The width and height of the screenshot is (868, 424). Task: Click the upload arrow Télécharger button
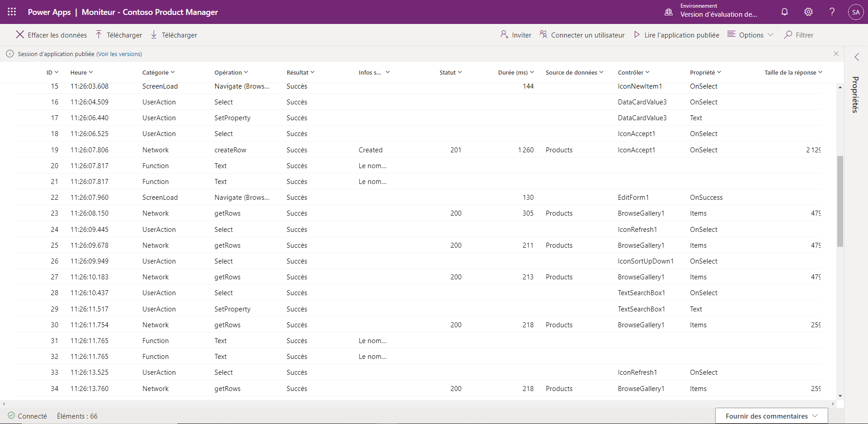(119, 35)
